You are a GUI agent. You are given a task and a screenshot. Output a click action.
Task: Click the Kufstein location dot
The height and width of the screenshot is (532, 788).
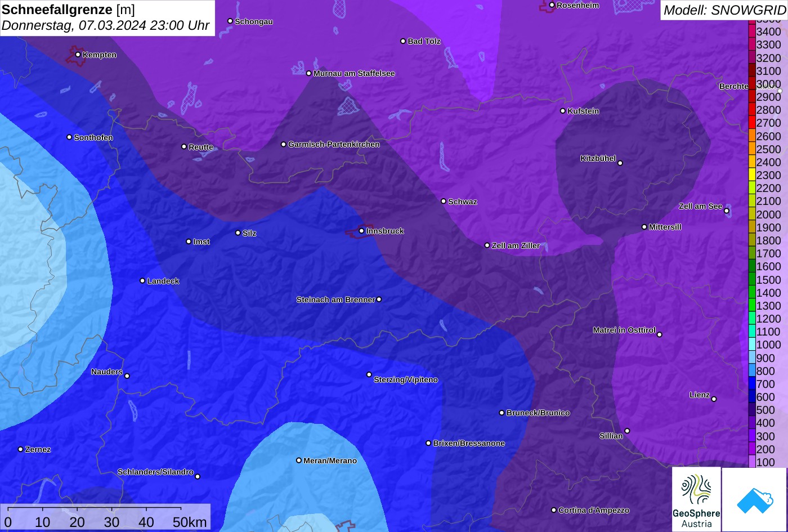coord(563,111)
